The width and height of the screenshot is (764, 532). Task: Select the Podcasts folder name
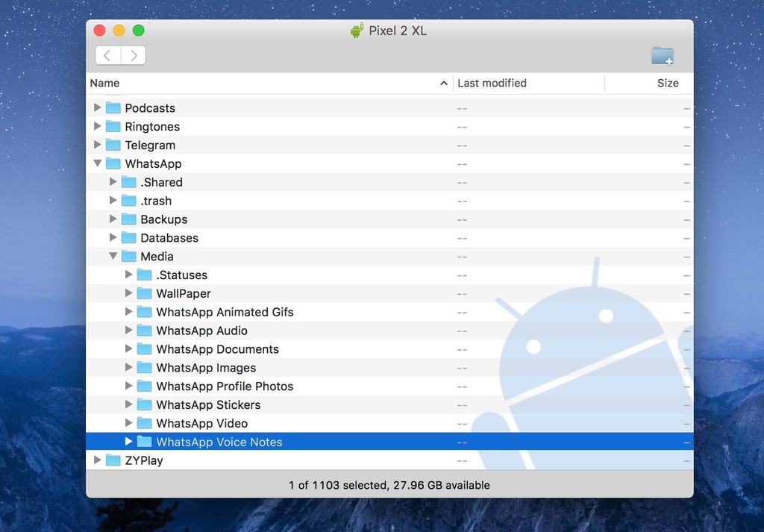point(150,108)
